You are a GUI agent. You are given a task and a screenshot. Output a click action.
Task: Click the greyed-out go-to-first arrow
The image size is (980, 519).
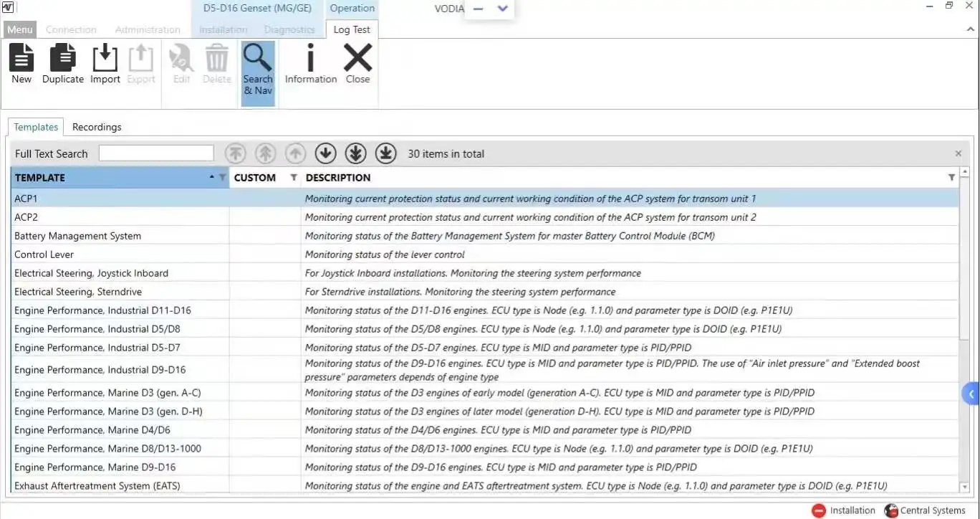click(235, 153)
